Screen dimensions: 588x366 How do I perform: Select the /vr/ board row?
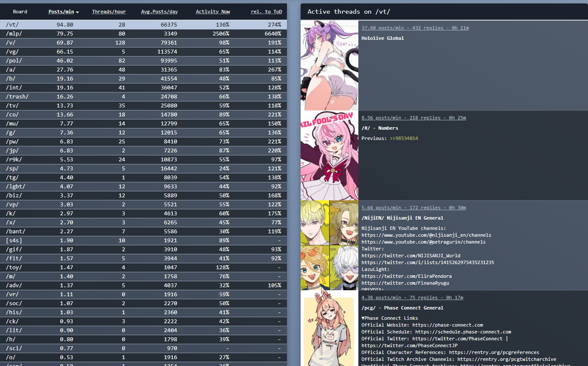point(144,294)
